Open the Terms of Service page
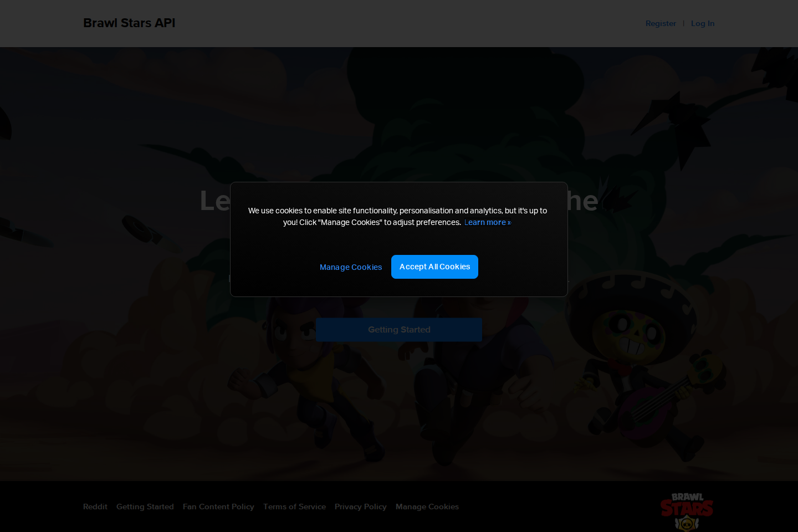 (x=294, y=507)
